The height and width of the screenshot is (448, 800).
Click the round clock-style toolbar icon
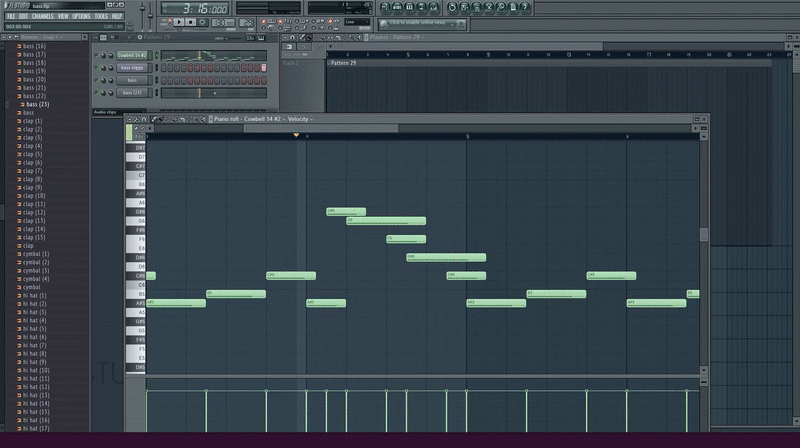pos(452,7)
